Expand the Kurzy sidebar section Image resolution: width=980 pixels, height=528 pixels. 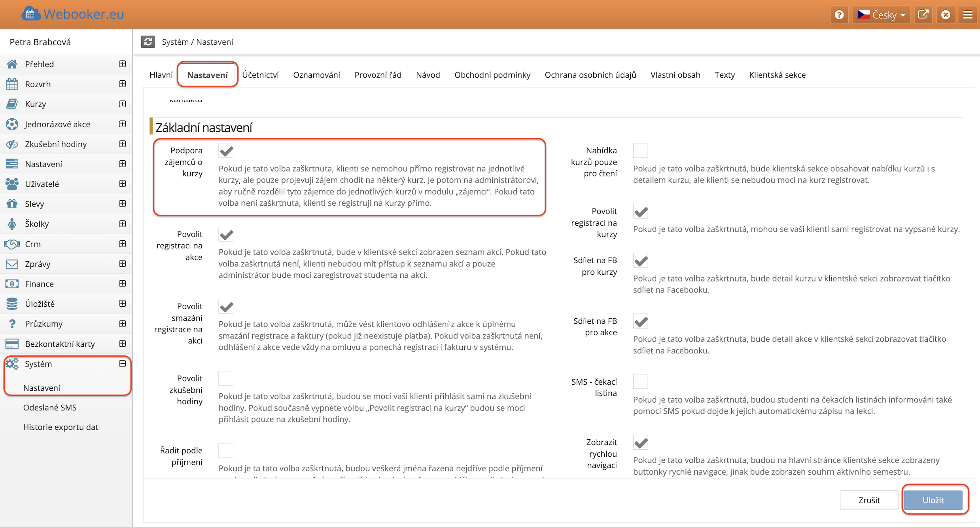(122, 104)
